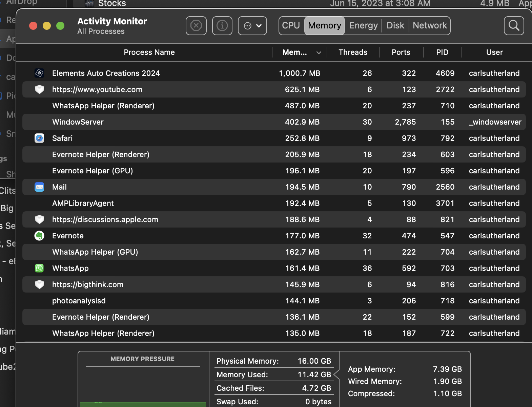
Task: Click the App Memory 7.39 GB value
Action: [447, 369]
